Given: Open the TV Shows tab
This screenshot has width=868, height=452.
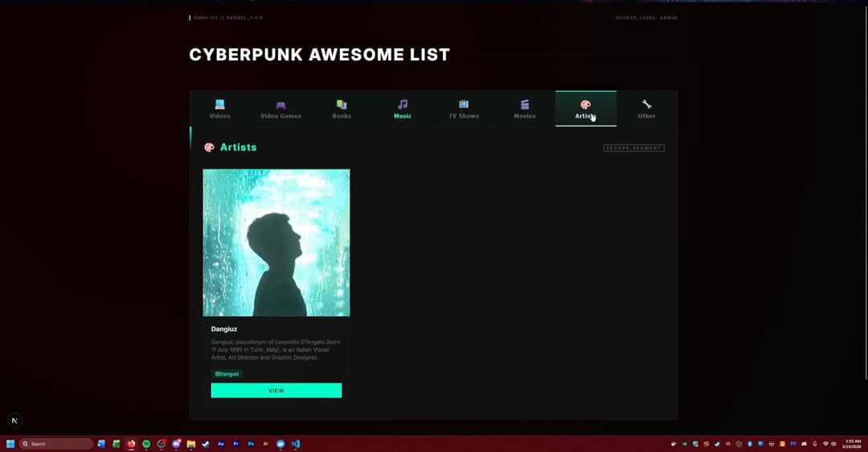Looking at the screenshot, I should point(464,109).
